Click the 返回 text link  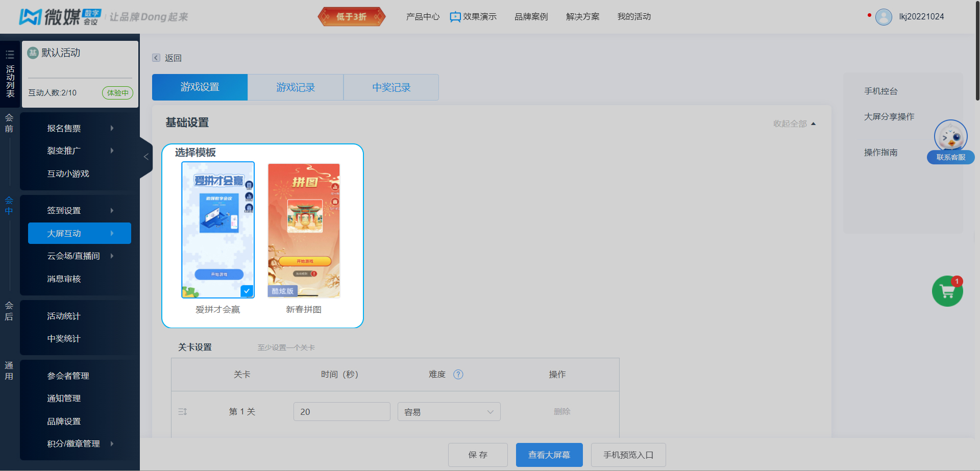pos(173,58)
